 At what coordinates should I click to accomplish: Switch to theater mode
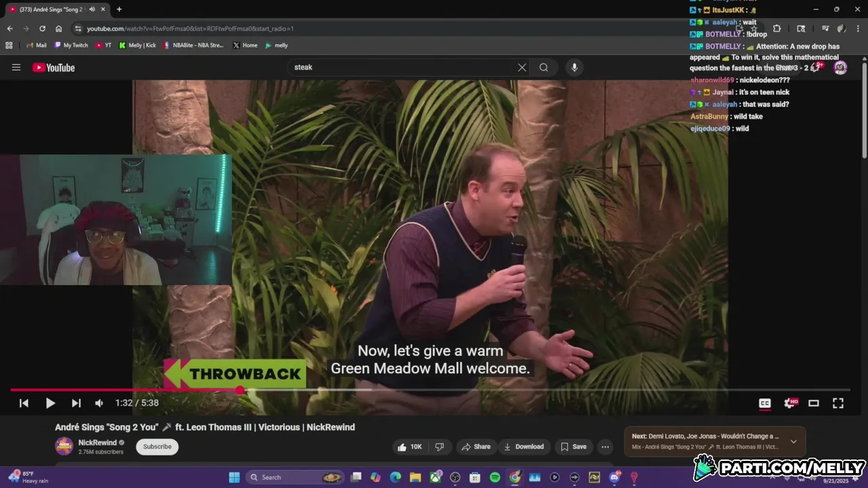(814, 403)
